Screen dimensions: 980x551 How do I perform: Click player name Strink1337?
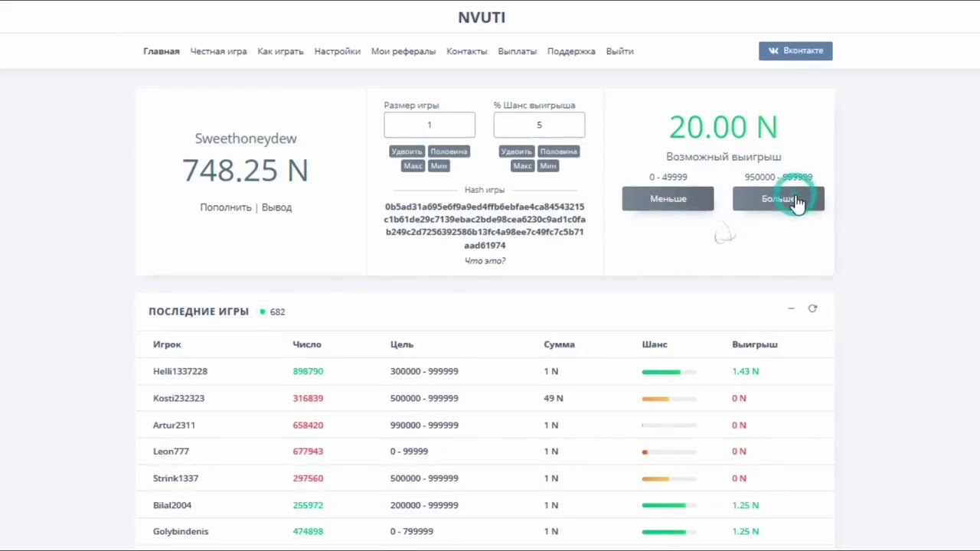(175, 478)
